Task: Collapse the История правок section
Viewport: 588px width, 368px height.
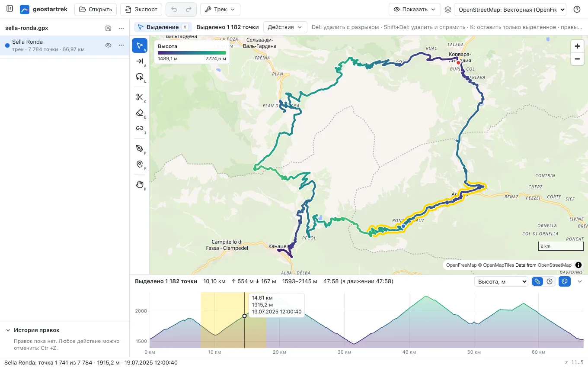Action: 8,330
